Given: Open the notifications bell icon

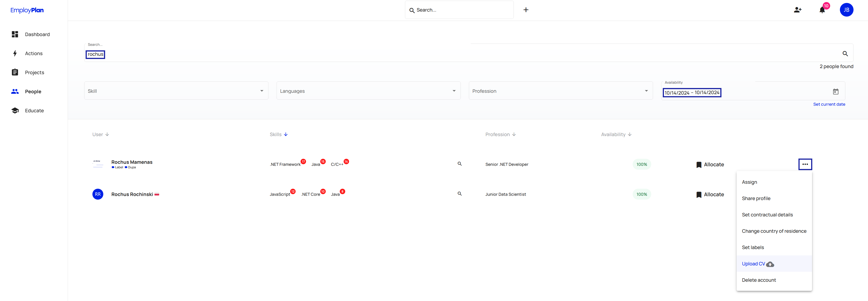Looking at the screenshot, I should (x=822, y=10).
